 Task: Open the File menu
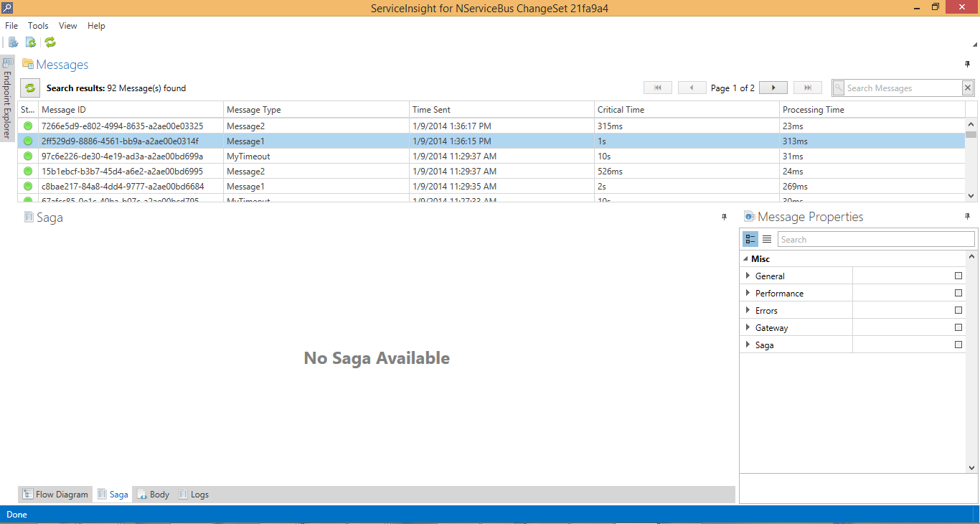point(11,26)
